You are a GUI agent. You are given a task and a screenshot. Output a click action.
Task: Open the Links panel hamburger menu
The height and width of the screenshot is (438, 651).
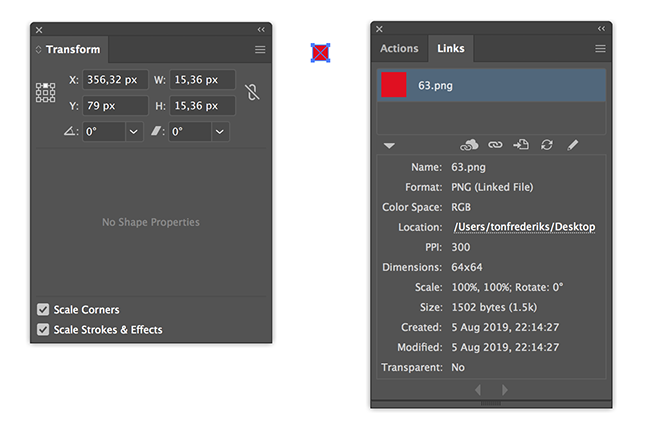(600, 49)
